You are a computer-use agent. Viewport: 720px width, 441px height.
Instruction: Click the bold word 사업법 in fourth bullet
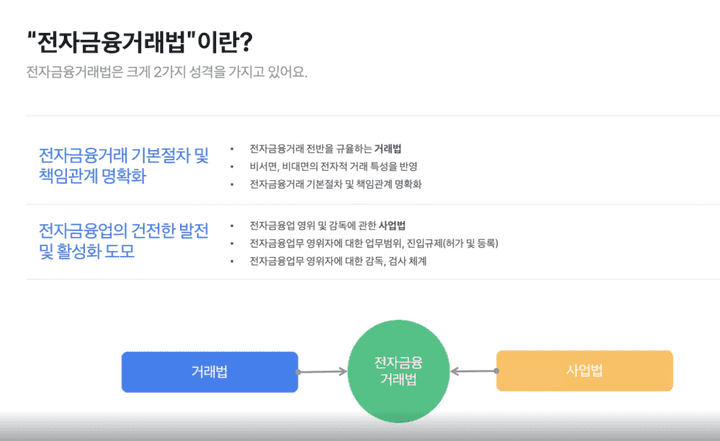(392, 226)
